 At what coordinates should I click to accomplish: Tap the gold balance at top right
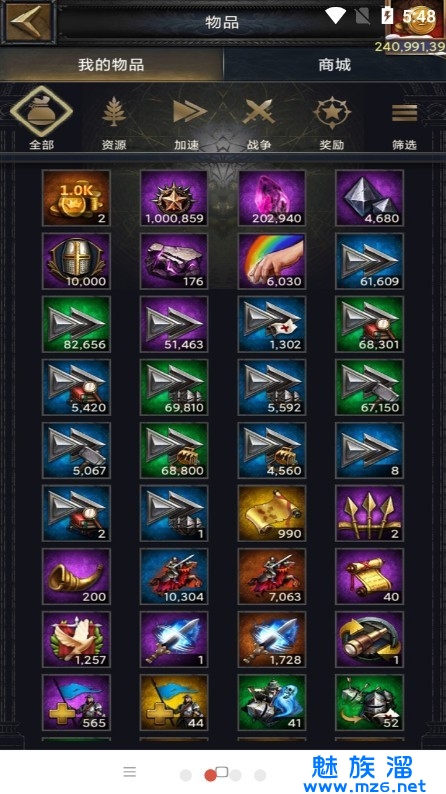tap(410, 47)
